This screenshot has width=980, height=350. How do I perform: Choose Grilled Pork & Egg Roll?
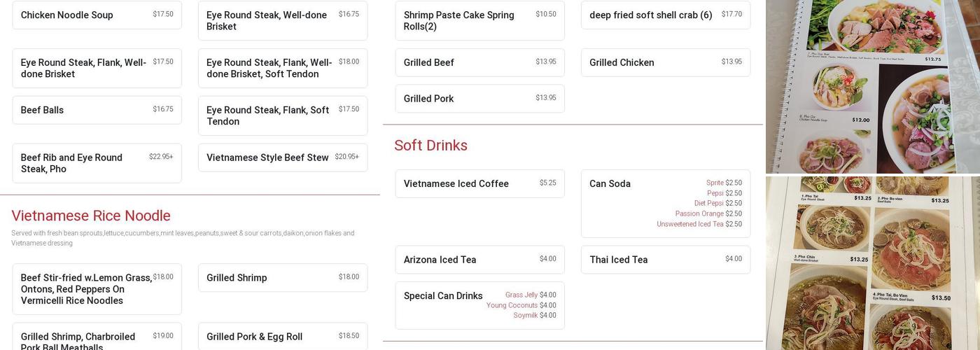(282, 337)
